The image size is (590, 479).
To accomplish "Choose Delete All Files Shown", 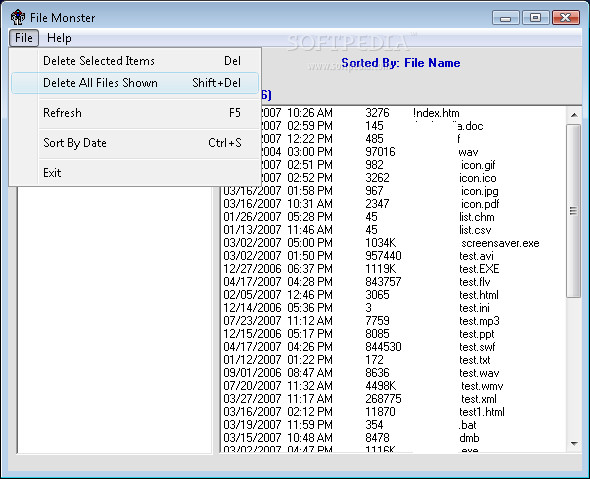I will point(135,83).
